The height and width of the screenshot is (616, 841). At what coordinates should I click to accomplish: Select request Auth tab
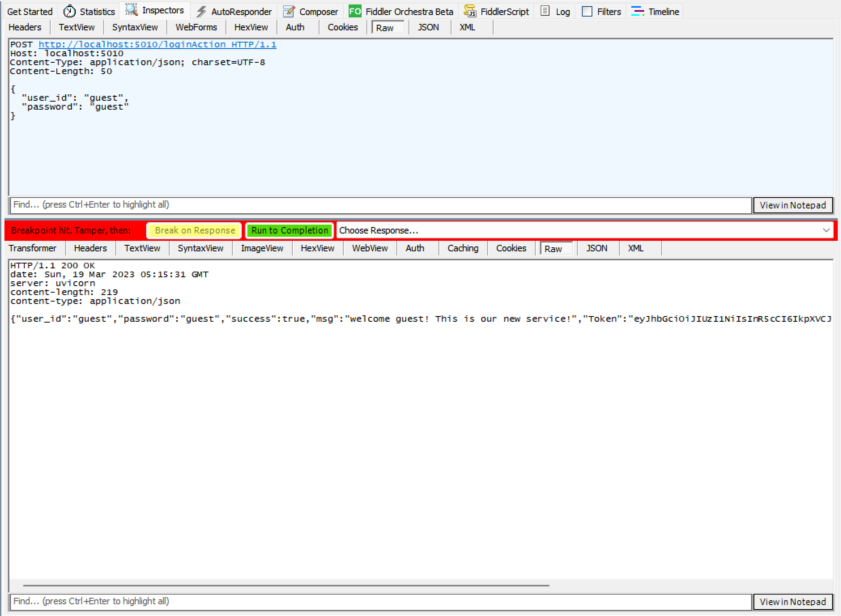pyautogui.click(x=295, y=27)
